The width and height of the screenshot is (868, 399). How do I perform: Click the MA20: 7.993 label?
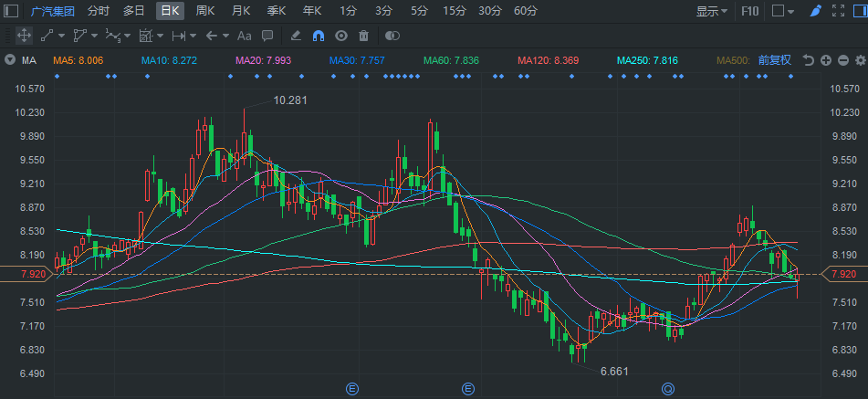pyautogui.click(x=263, y=60)
